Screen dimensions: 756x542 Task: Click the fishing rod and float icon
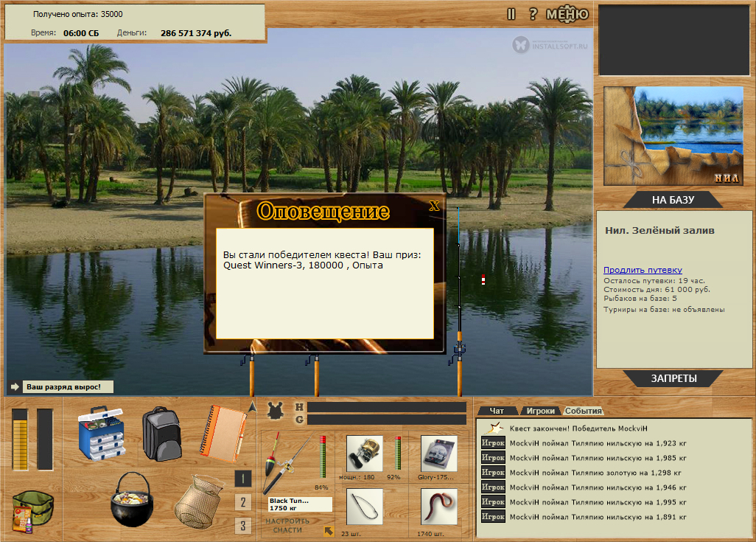tap(287, 463)
